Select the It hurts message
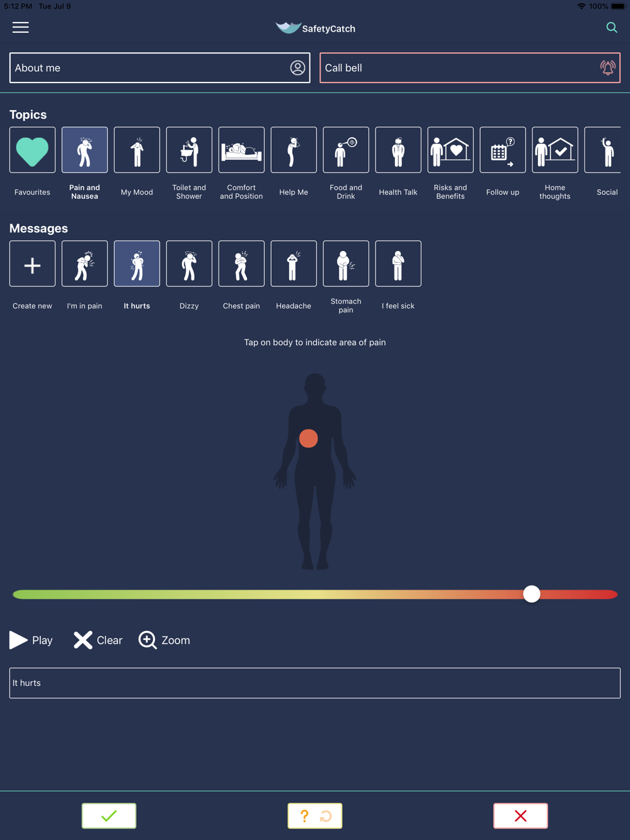Image resolution: width=630 pixels, height=840 pixels. pos(137,264)
